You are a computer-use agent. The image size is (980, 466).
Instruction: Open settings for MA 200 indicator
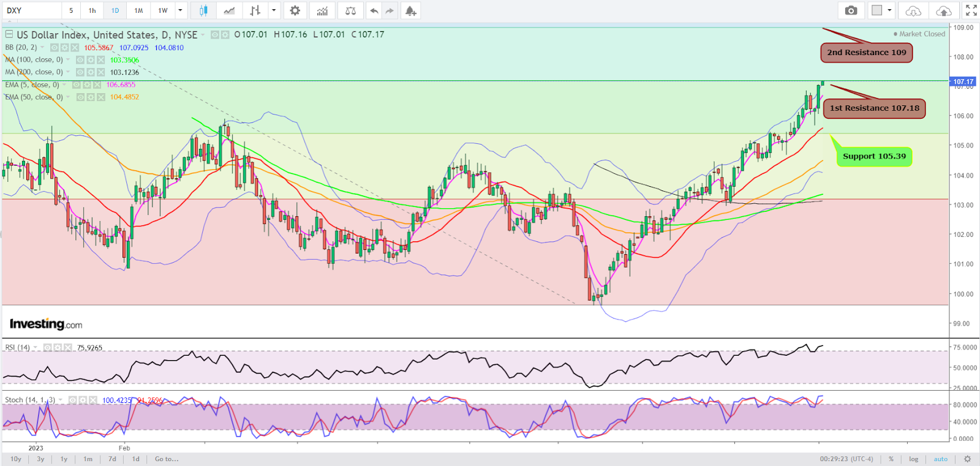point(91,72)
